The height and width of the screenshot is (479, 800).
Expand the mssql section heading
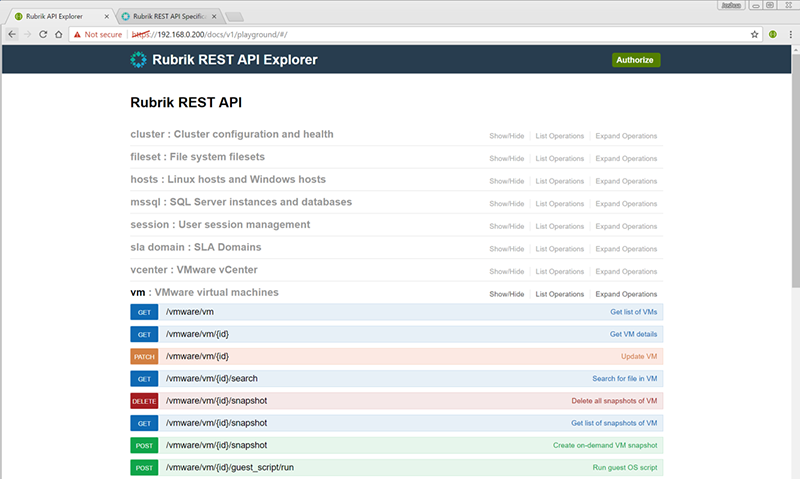241,202
